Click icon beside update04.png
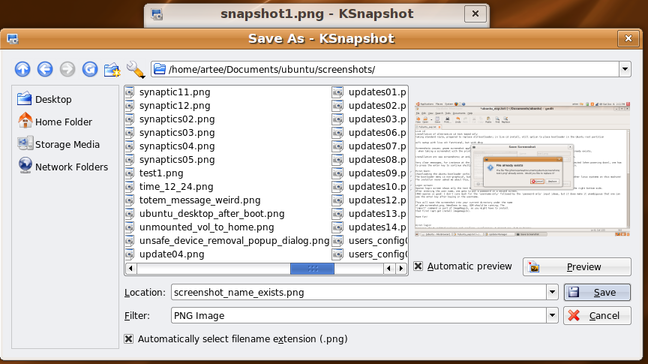This screenshot has width=648, height=364. 130,254
